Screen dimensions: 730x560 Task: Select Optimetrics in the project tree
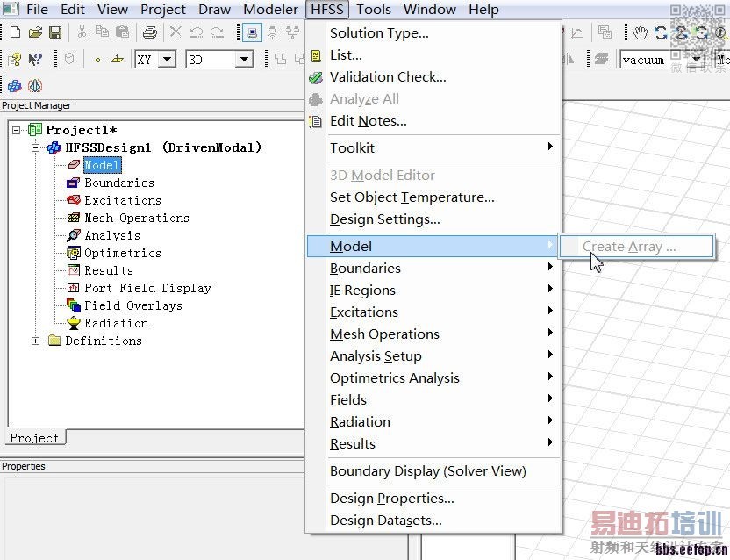click(x=123, y=253)
